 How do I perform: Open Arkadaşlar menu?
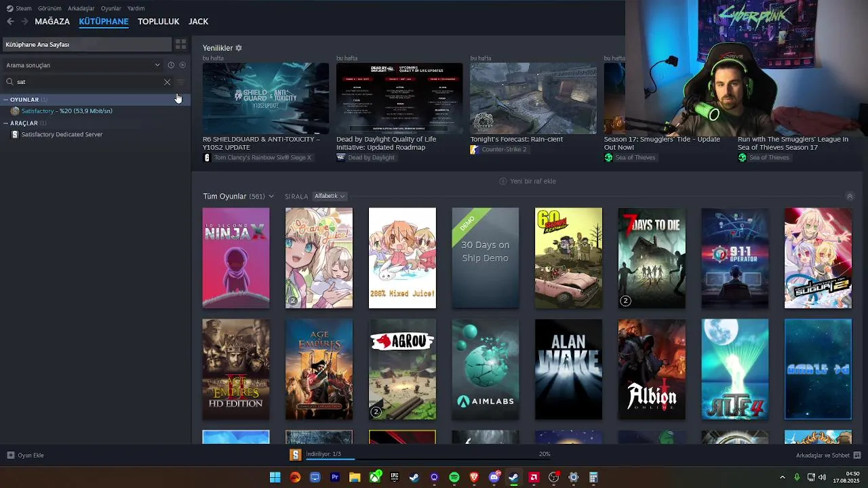tap(81, 8)
